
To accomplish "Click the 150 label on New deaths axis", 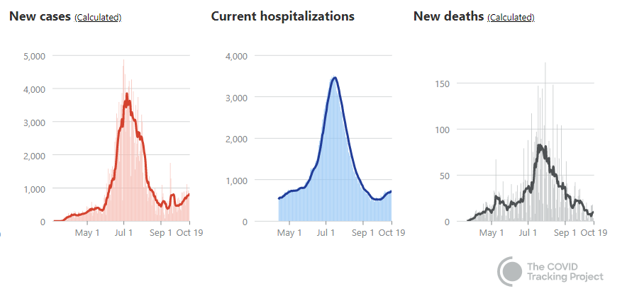I will click(442, 84).
